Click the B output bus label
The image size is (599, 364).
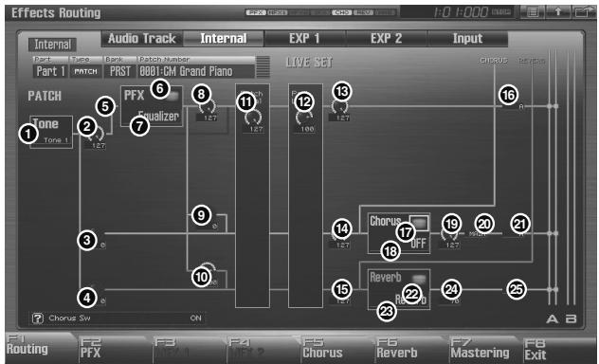coord(571,318)
